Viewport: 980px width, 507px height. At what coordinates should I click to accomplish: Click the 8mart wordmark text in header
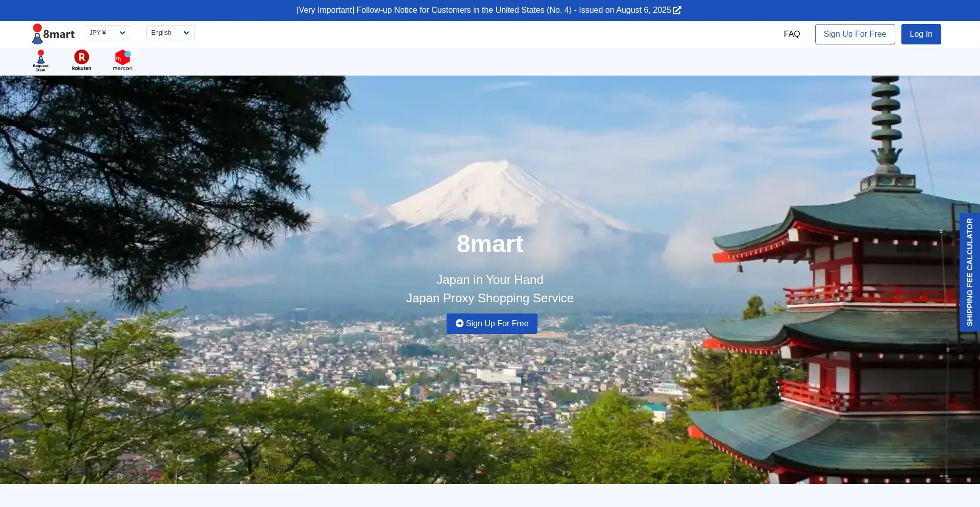59,34
